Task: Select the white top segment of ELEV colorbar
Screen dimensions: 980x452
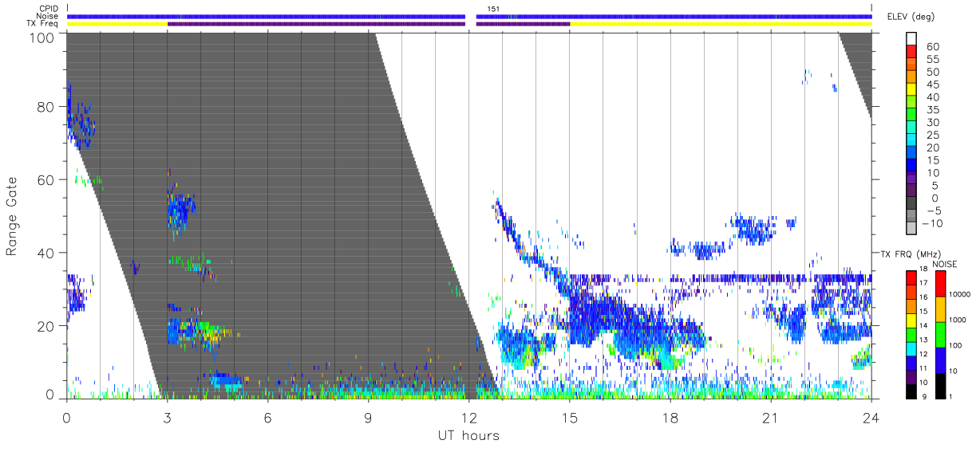Action: coord(913,39)
